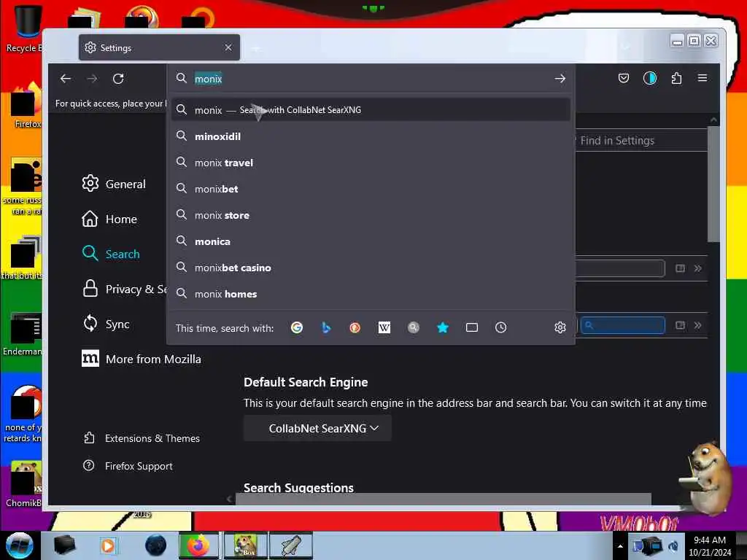
Task: Open More from Mozilla category
Action: click(x=142, y=359)
